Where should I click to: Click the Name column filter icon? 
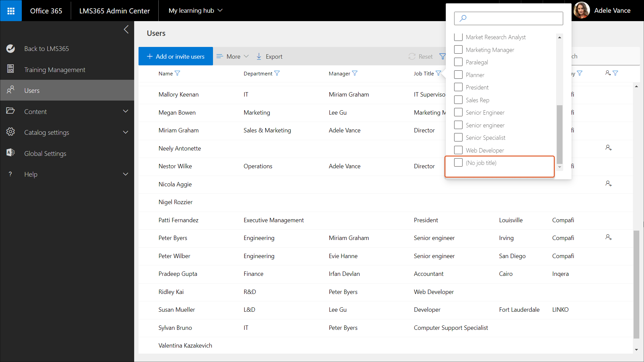pyautogui.click(x=178, y=73)
